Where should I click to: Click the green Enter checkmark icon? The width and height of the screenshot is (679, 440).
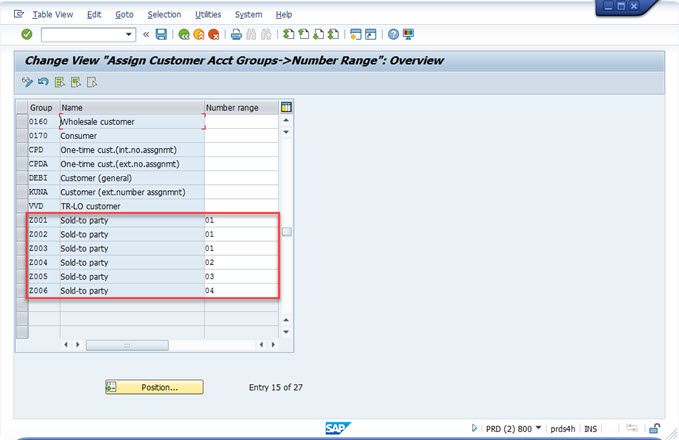point(27,34)
